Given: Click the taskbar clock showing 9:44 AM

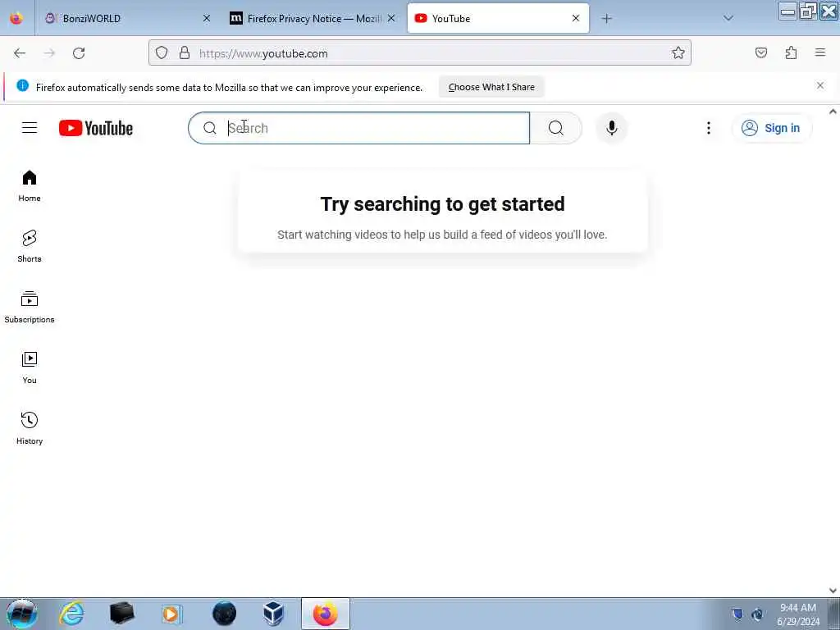Looking at the screenshot, I should click(x=797, y=614).
